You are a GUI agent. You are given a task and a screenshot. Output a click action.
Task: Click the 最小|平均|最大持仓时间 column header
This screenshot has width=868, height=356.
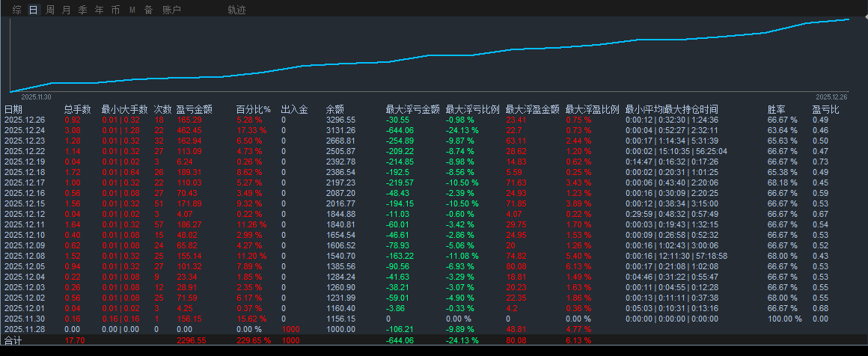click(671, 109)
